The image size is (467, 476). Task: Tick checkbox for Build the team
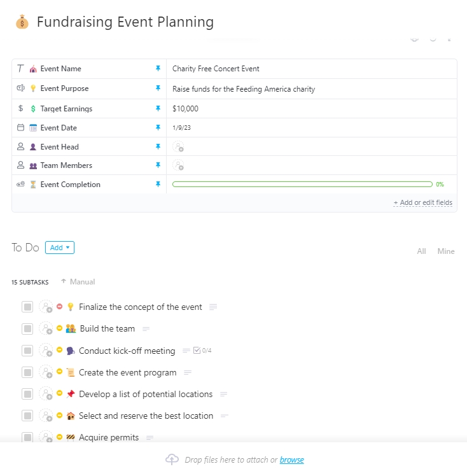point(27,329)
